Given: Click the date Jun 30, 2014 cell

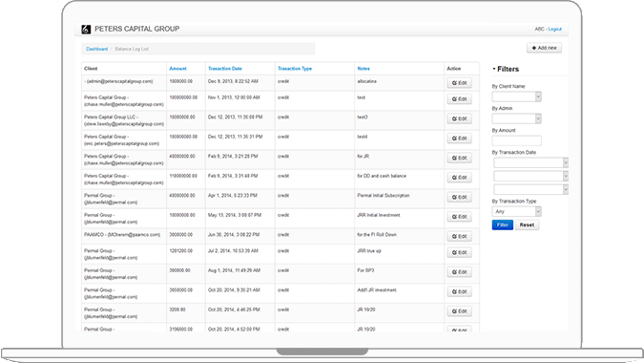Looking at the screenshot, I should [x=239, y=236].
